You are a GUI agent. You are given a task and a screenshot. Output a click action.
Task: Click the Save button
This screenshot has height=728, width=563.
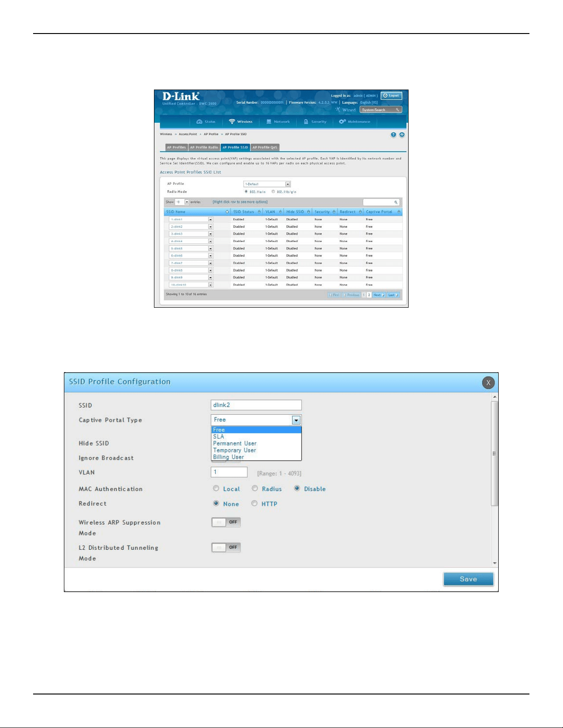click(x=468, y=579)
